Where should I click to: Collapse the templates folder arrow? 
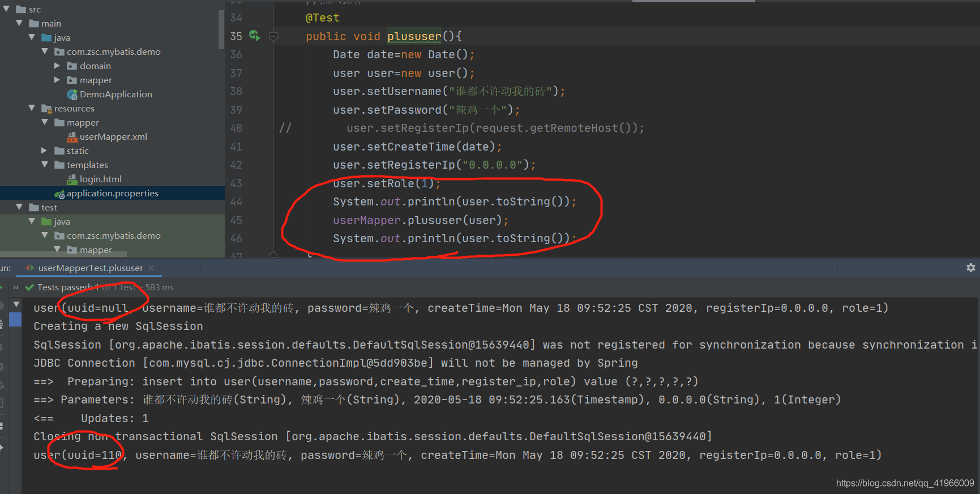(45, 165)
